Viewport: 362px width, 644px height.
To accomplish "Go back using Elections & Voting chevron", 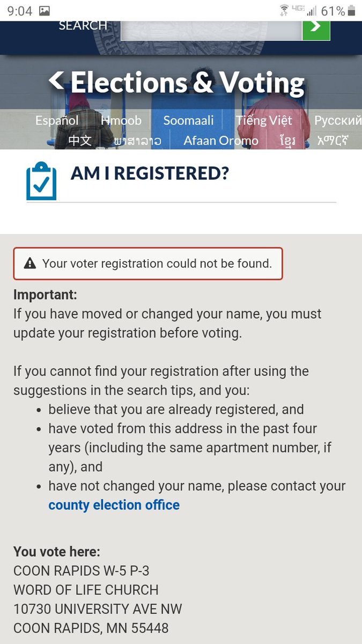I will click(56, 81).
